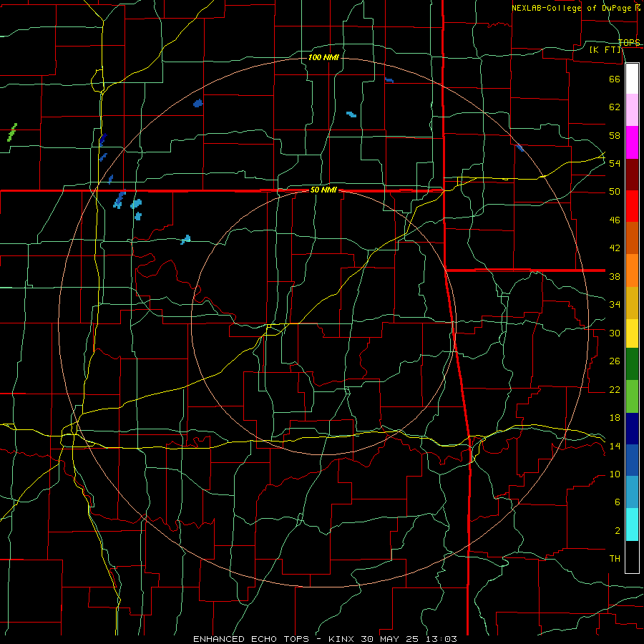The image size is (644, 644).
Task: Select the gold legend color block
Action: pos(632,303)
